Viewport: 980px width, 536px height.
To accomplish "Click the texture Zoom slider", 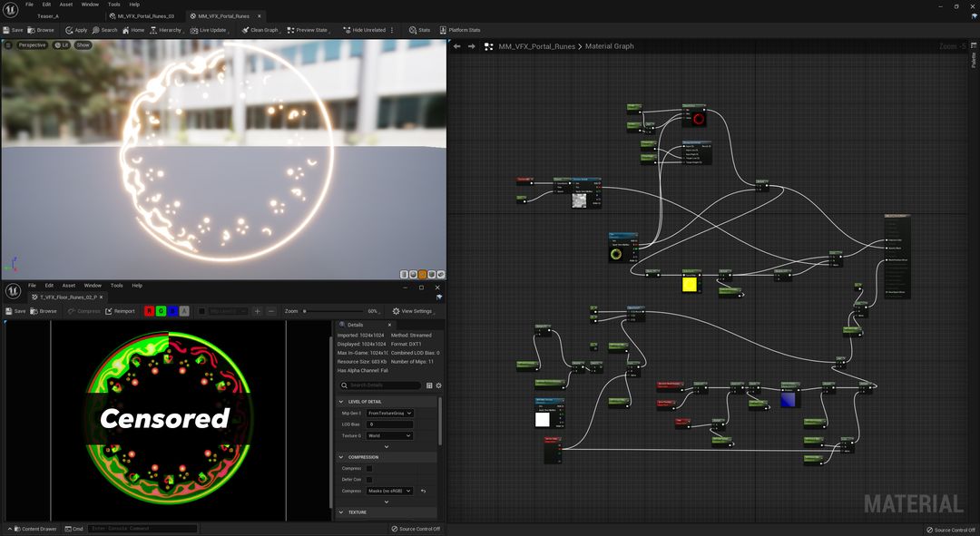I will pos(331,311).
